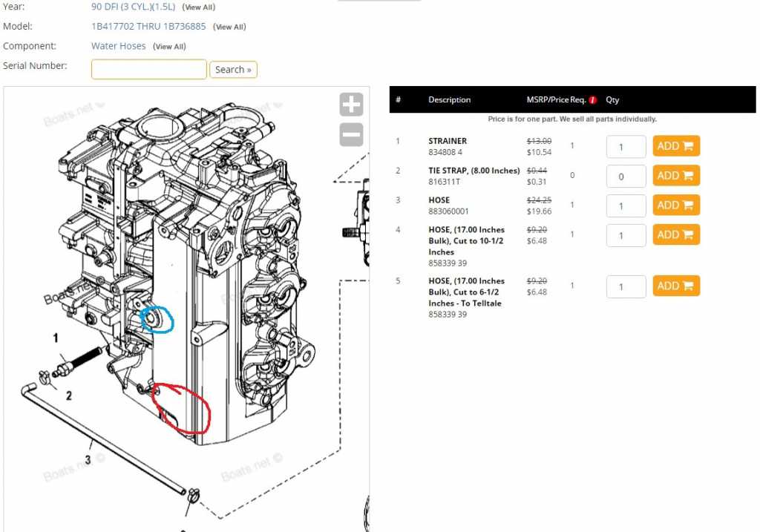This screenshot has width=760, height=532.
Task: Edit the TIE STRAP quantity field
Action: [626, 177]
